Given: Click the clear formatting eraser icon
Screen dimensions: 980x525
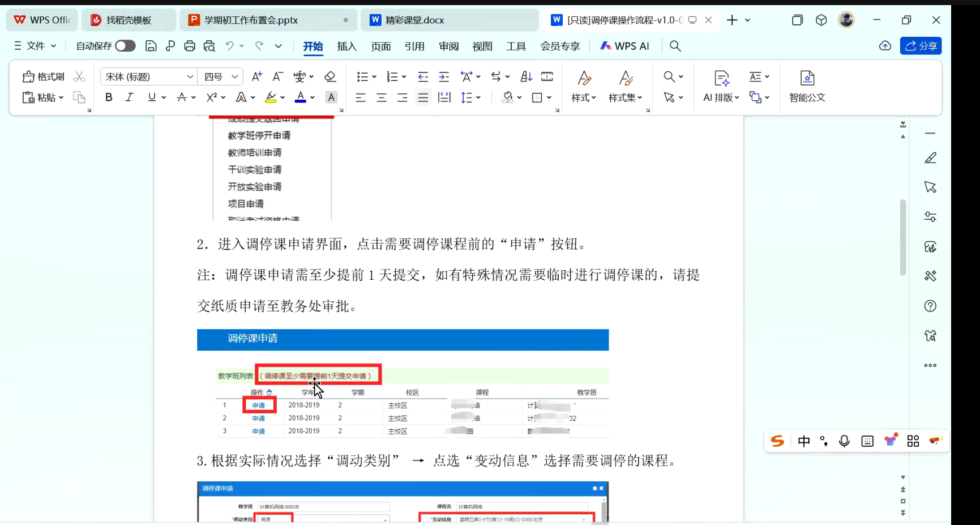Looking at the screenshot, I should [330, 76].
